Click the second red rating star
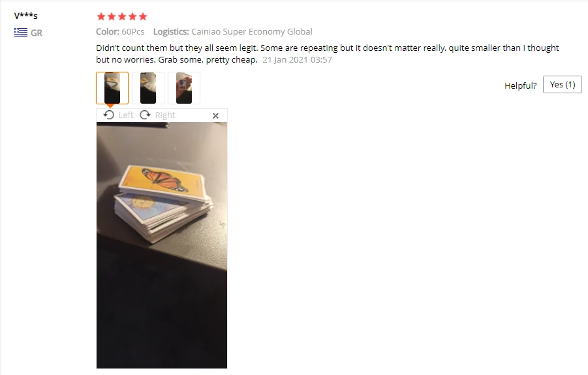This screenshot has height=375, width=588. tap(112, 16)
